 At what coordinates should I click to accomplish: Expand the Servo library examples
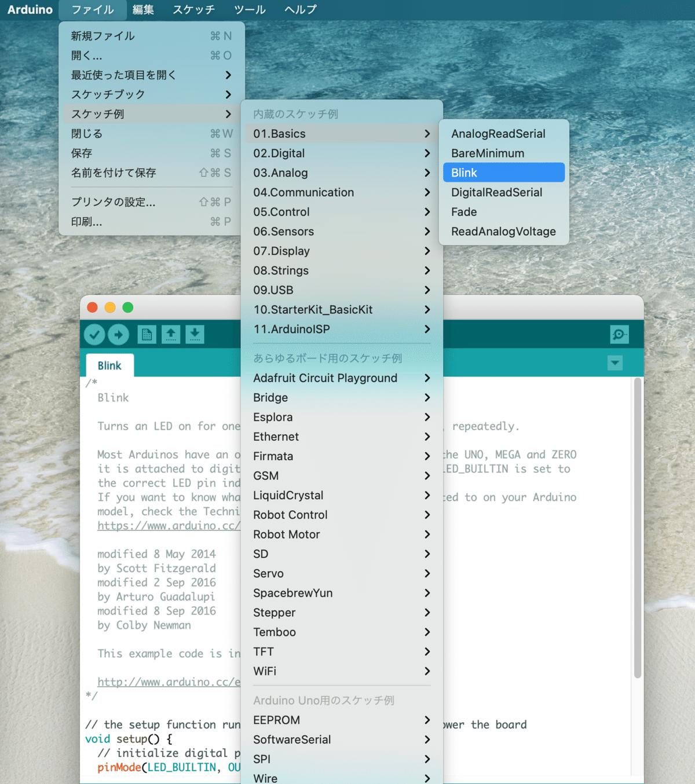coord(342,574)
